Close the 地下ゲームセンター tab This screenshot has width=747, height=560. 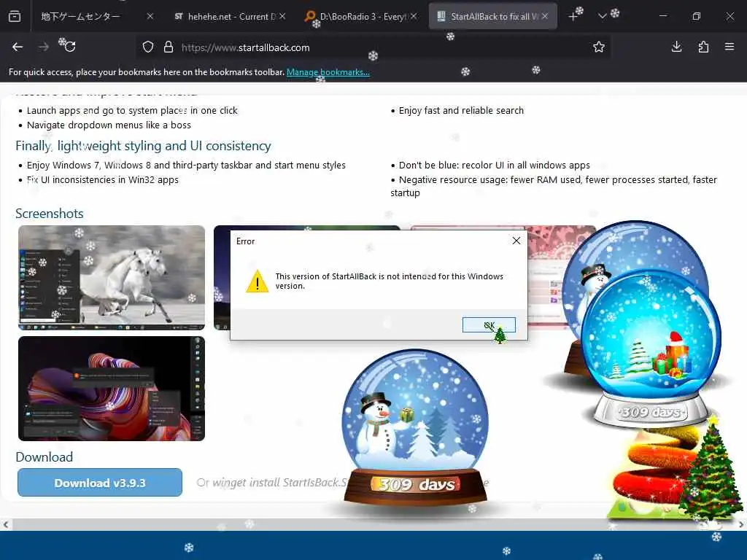150,16
